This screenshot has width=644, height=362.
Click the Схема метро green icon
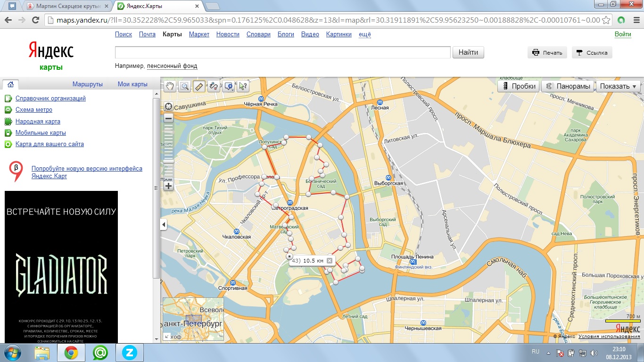tap(8, 110)
